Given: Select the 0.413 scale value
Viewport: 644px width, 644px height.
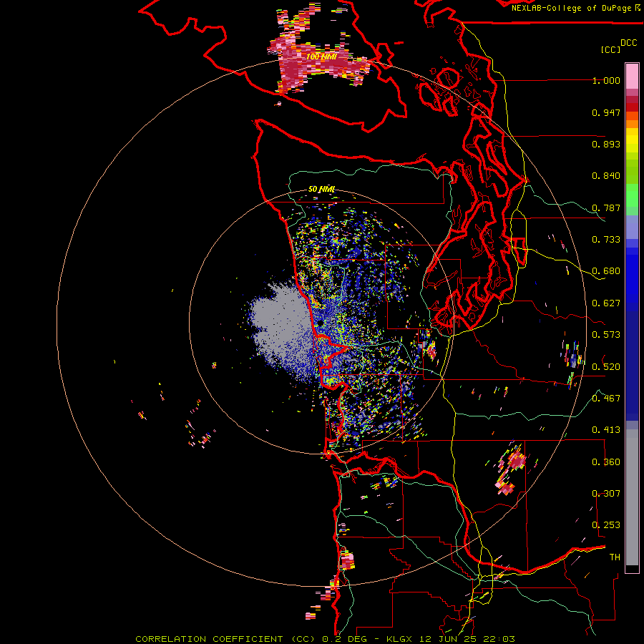Looking at the screenshot, I should point(606,430).
